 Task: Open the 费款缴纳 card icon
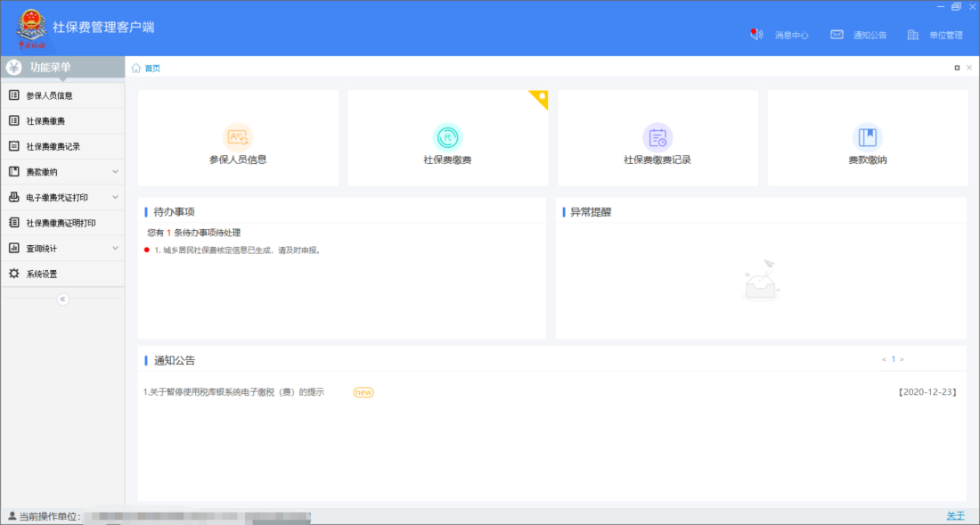coord(867,137)
